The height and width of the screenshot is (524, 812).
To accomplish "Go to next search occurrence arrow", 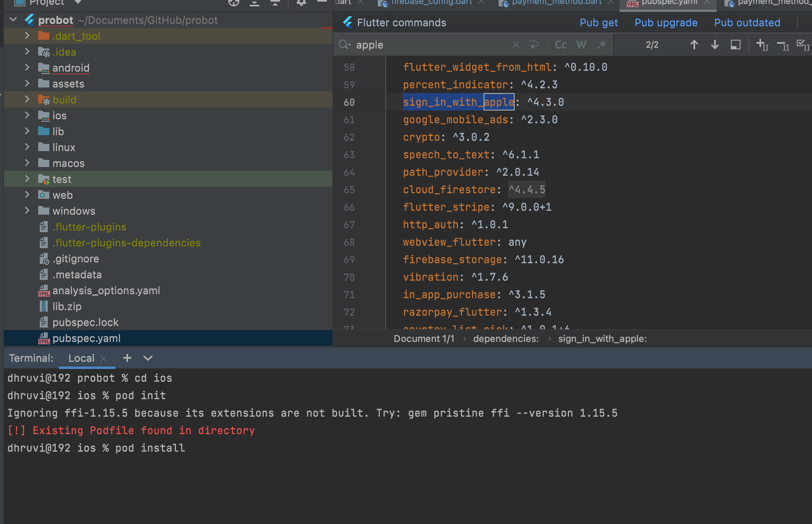I will [715, 45].
